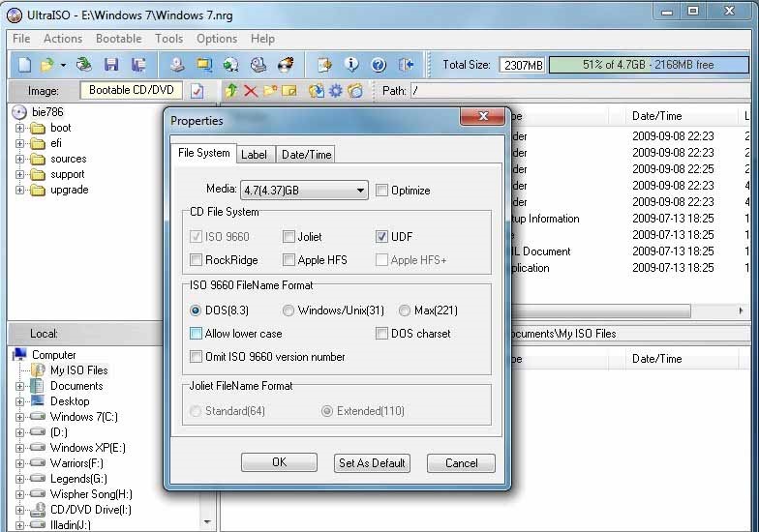The width and height of the screenshot is (759, 532).
Task: Check Allow lower case option
Action: coord(196,333)
